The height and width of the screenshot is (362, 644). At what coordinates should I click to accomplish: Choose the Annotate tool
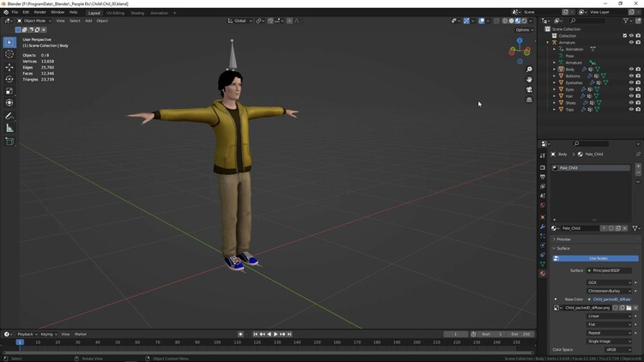tap(9, 116)
